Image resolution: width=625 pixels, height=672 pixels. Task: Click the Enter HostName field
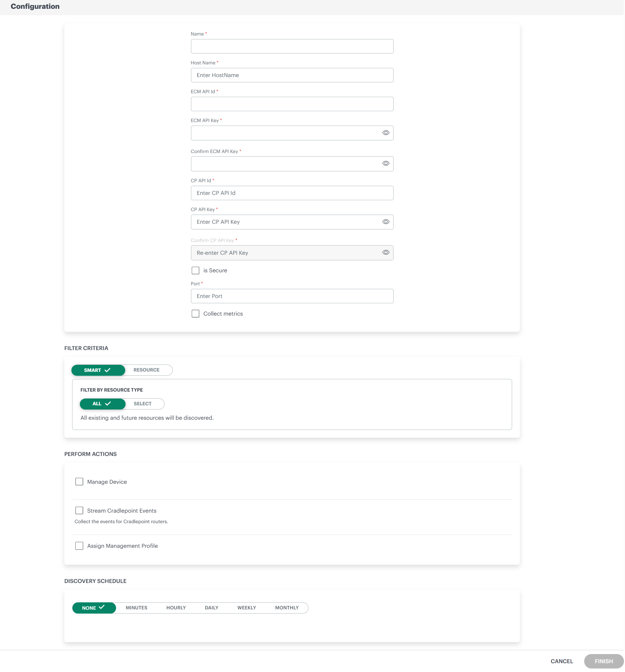(x=292, y=75)
